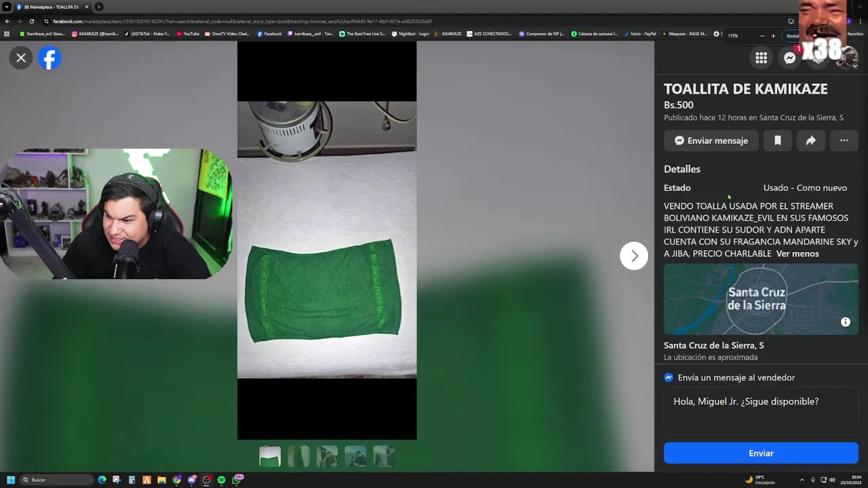Open Kamikaze_evil Stream bookmark
868x488 pixels.
[43, 34]
